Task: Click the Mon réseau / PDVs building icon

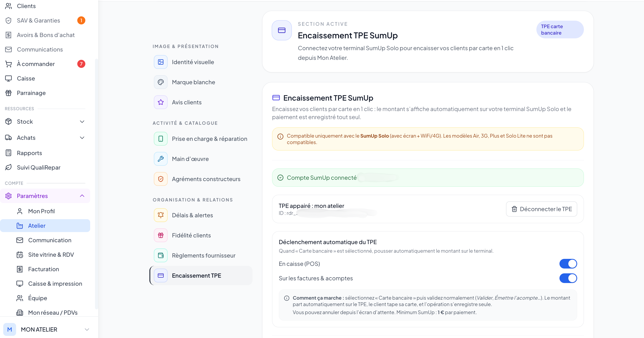Action: pyautogui.click(x=20, y=313)
